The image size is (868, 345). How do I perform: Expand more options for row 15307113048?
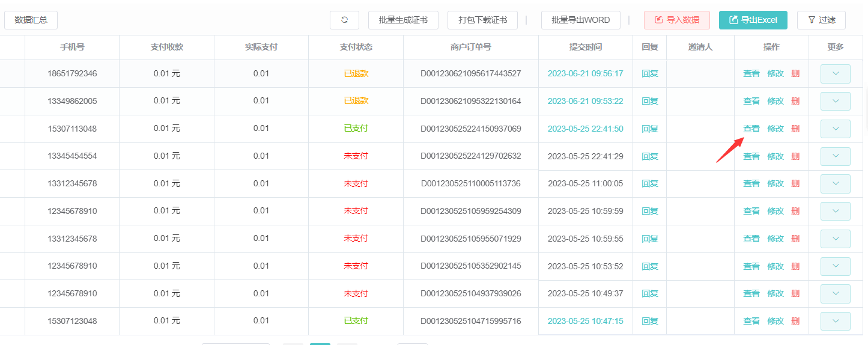(836, 129)
